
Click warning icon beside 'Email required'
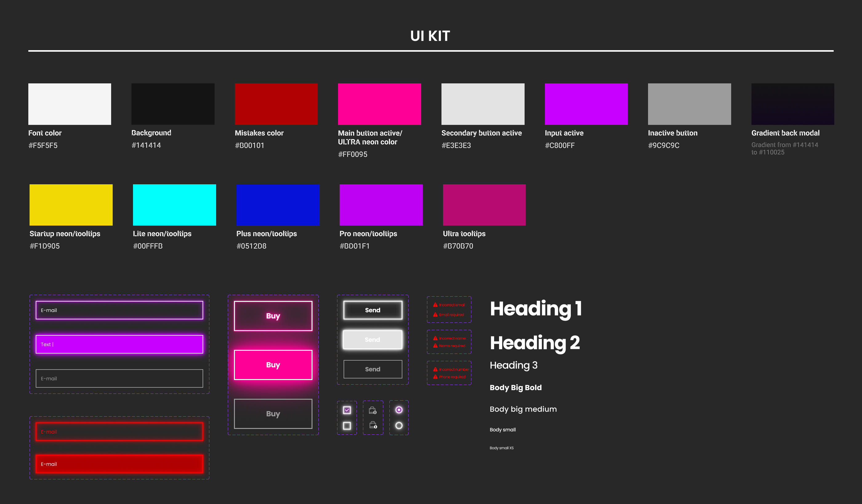click(435, 314)
